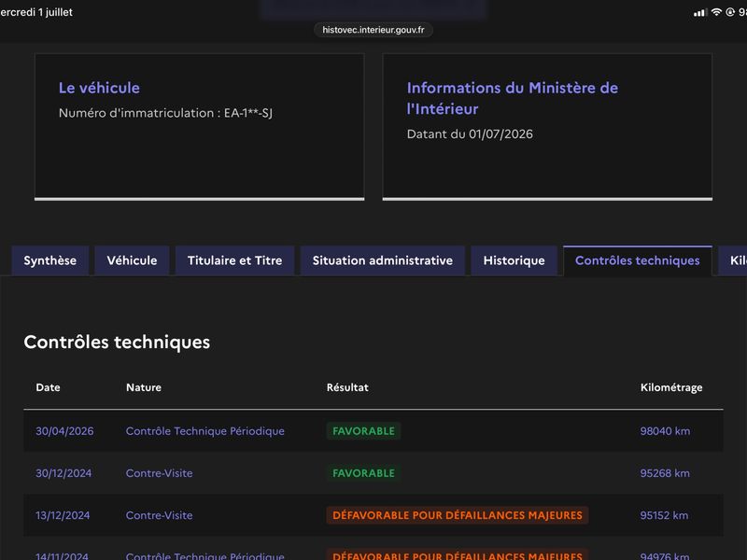
Task: Go to the Historique tab
Action: click(514, 260)
